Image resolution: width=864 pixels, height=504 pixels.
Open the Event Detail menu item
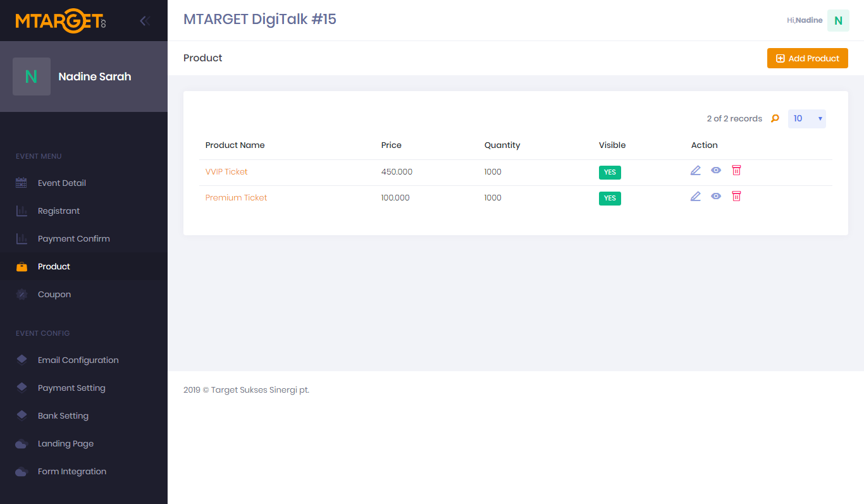tap(83, 183)
